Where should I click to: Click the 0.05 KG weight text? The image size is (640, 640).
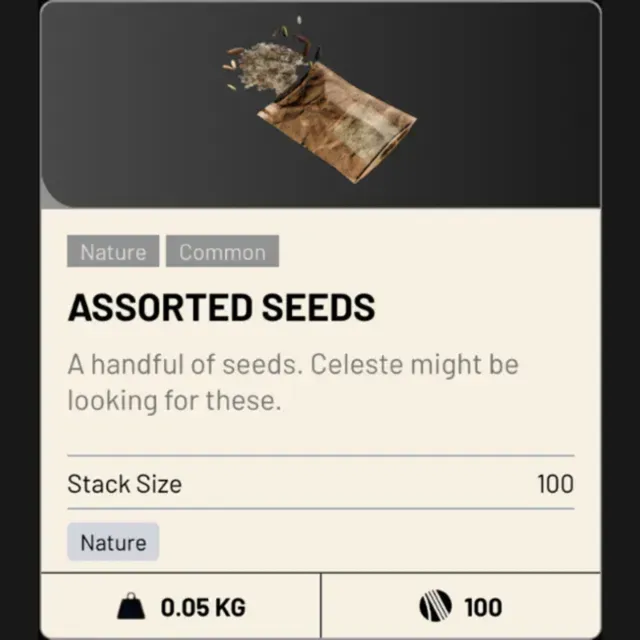click(202, 607)
